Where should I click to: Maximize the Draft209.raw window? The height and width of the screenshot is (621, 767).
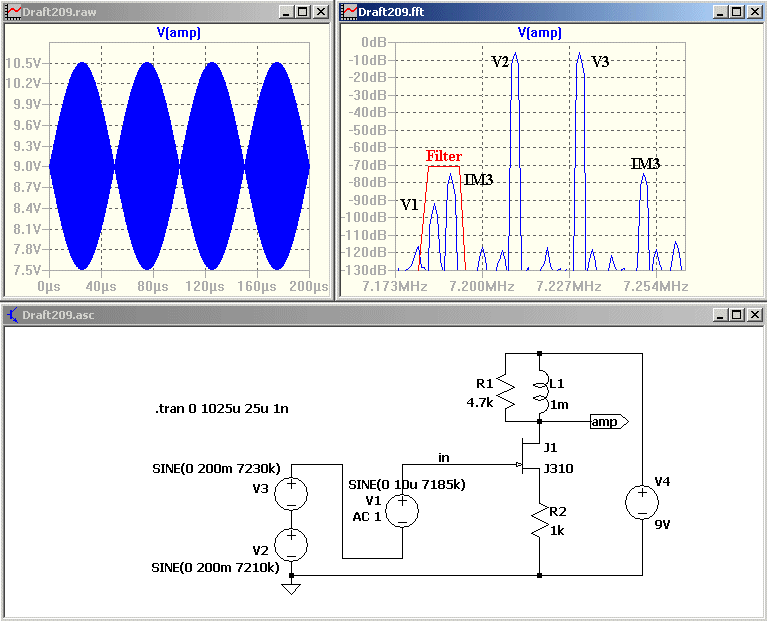click(303, 12)
